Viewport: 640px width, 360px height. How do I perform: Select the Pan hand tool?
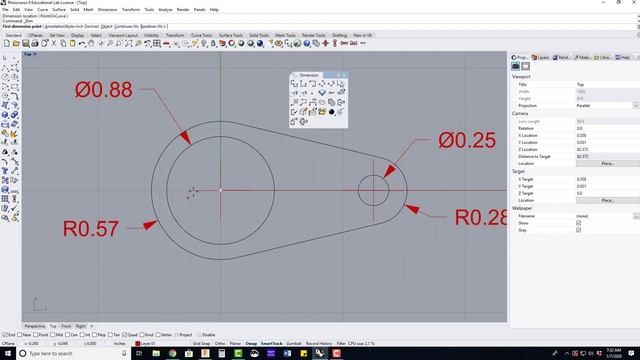pyautogui.click(x=91, y=43)
